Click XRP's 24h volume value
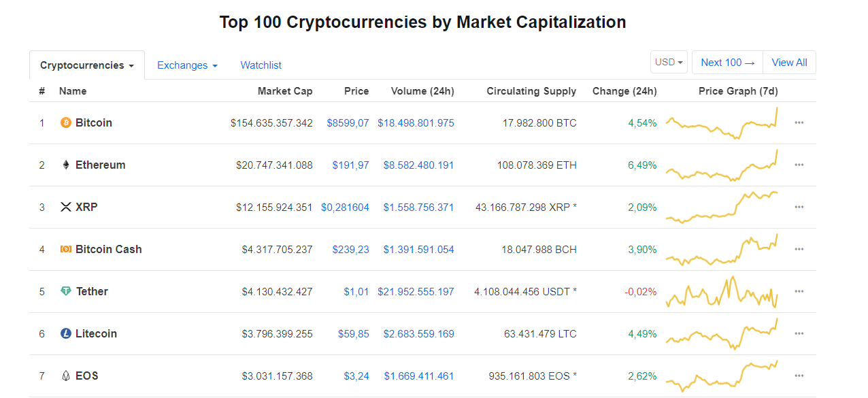The width and height of the screenshot is (868, 398). [418, 208]
